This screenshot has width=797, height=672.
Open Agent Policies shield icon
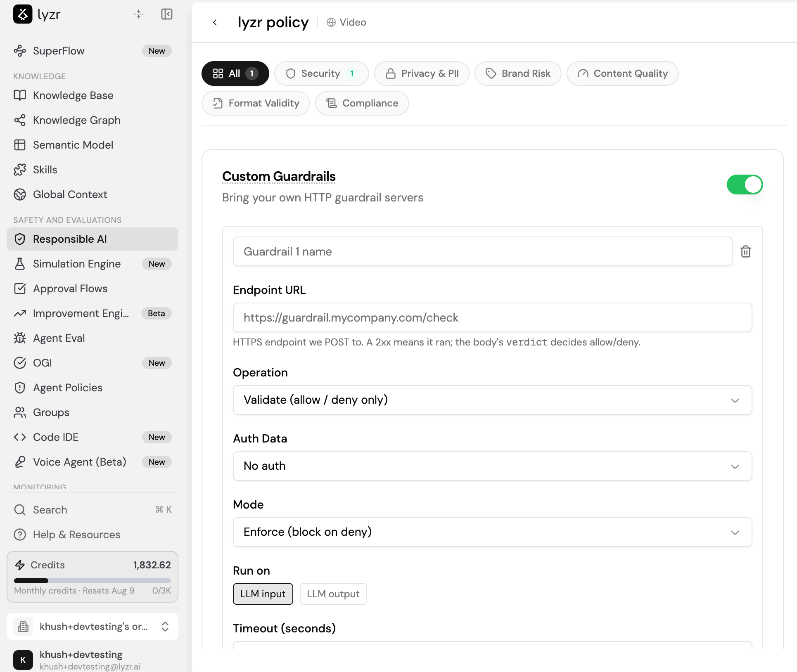(x=20, y=388)
